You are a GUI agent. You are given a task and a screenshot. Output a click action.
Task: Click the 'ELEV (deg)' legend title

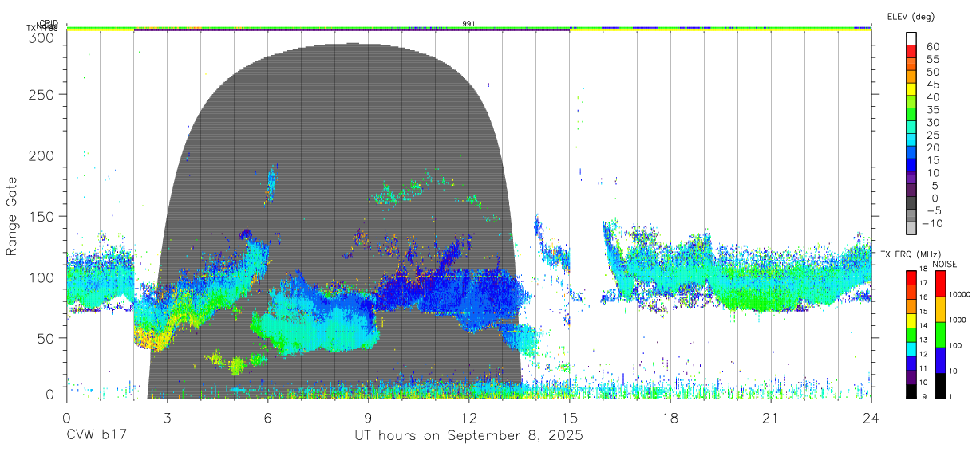911,16
